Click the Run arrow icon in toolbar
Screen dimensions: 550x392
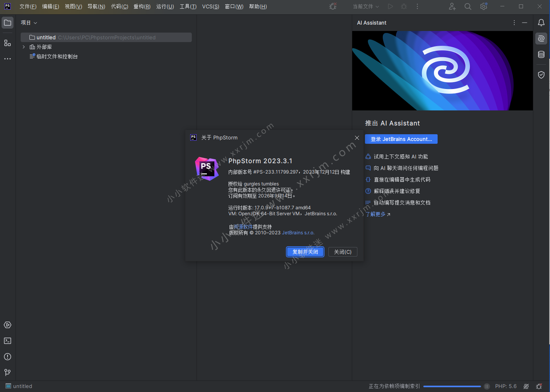[391, 6]
